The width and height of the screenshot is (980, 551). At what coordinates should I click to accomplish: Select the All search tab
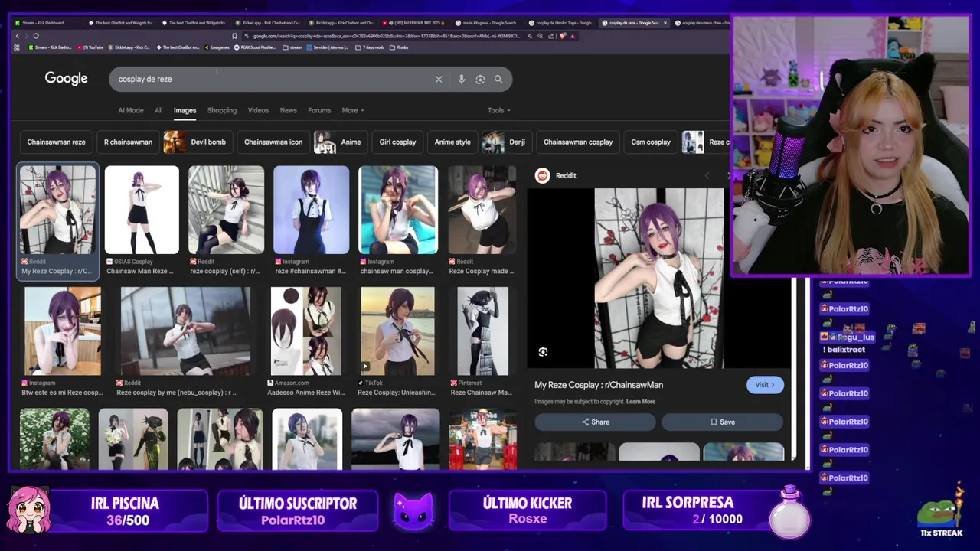(158, 110)
